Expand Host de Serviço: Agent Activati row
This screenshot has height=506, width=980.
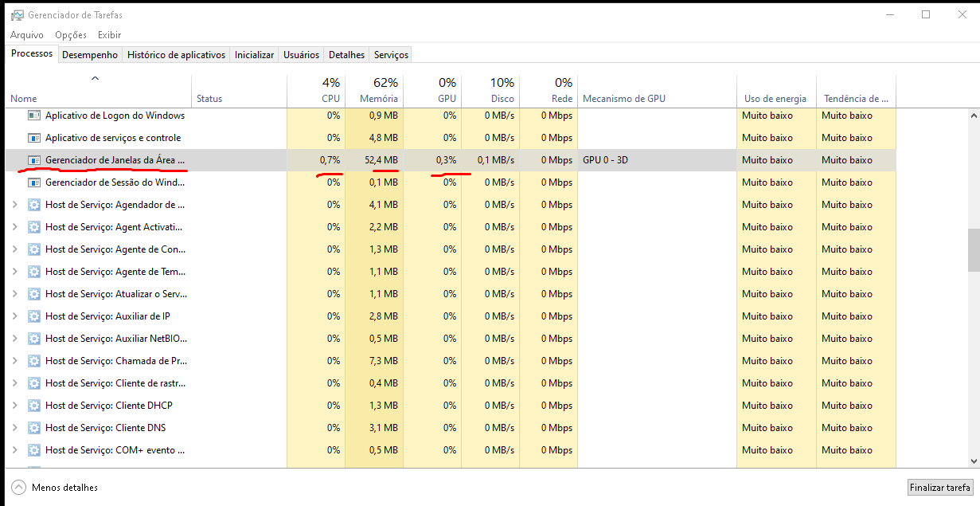point(15,227)
